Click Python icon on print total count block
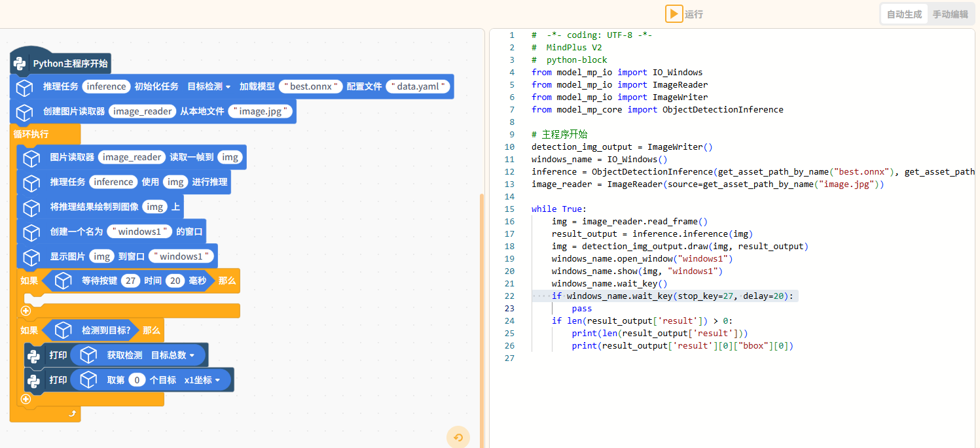The height and width of the screenshot is (448, 980). [x=33, y=356]
